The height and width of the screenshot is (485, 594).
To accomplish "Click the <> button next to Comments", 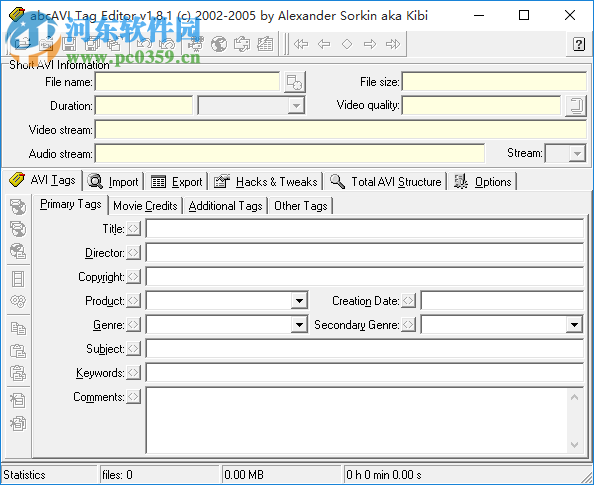I will pos(133,397).
